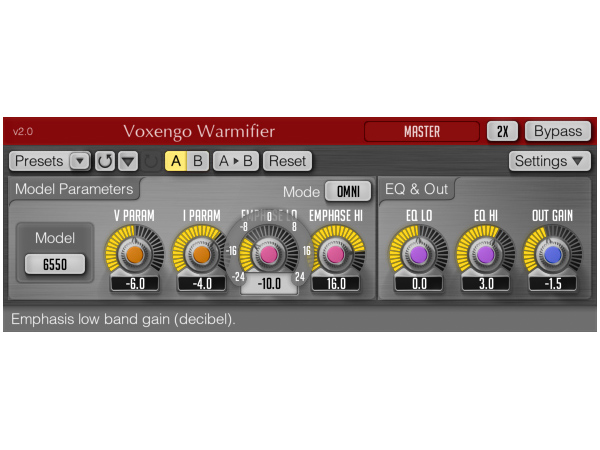
Task: Click the undo arrow icon
Action: tap(105, 161)
